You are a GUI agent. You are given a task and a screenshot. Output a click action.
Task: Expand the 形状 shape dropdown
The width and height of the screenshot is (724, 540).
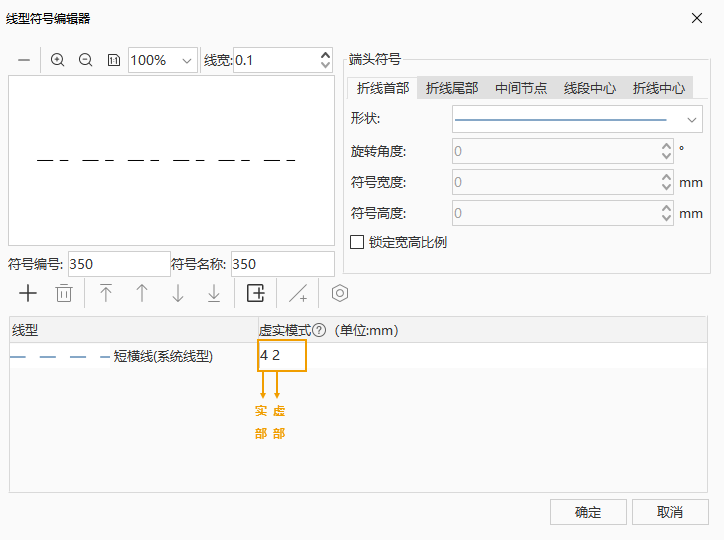coord(693,119)
